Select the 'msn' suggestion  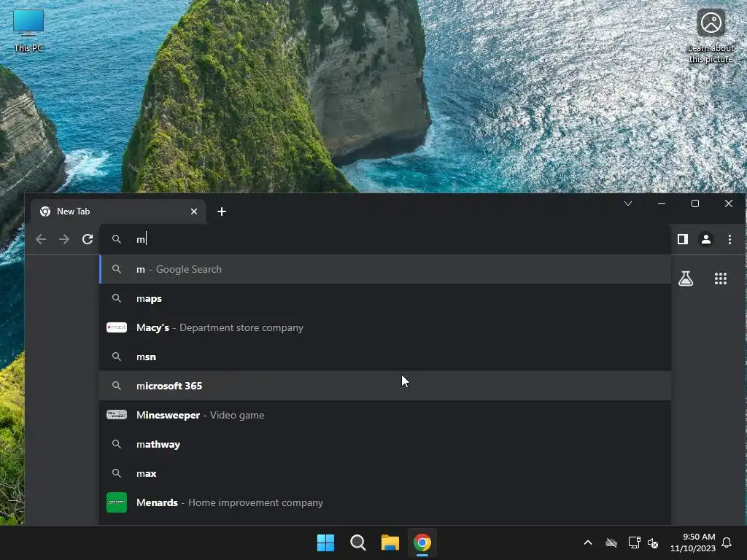tap(385, 357)
